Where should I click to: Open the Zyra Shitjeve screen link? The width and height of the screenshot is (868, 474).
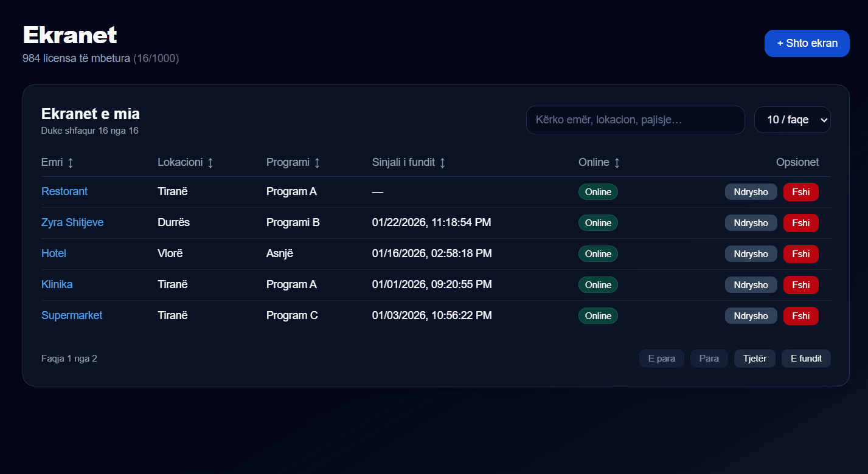[x=72, y=222]
